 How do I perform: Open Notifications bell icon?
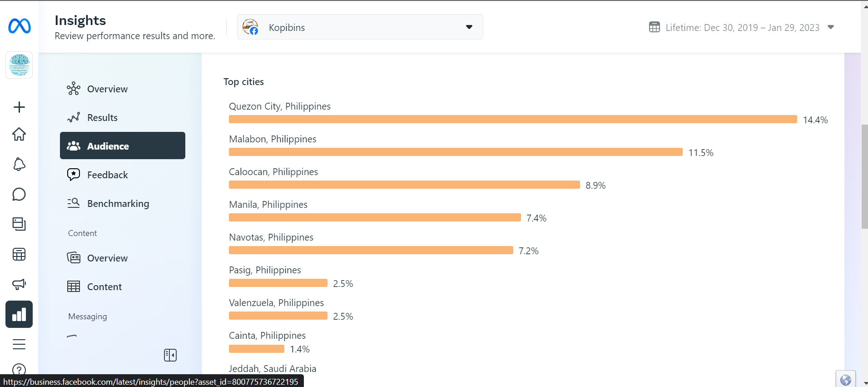(x=19, y=164)
